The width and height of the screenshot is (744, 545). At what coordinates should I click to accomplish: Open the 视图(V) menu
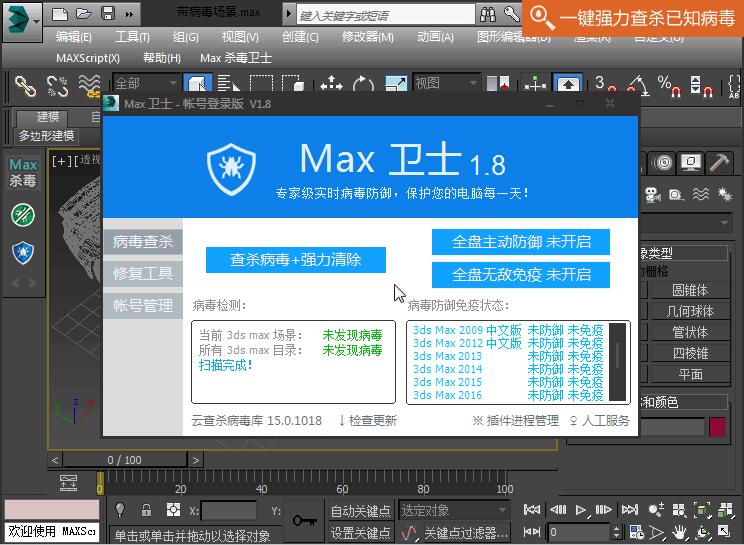(x=240, y=37)
